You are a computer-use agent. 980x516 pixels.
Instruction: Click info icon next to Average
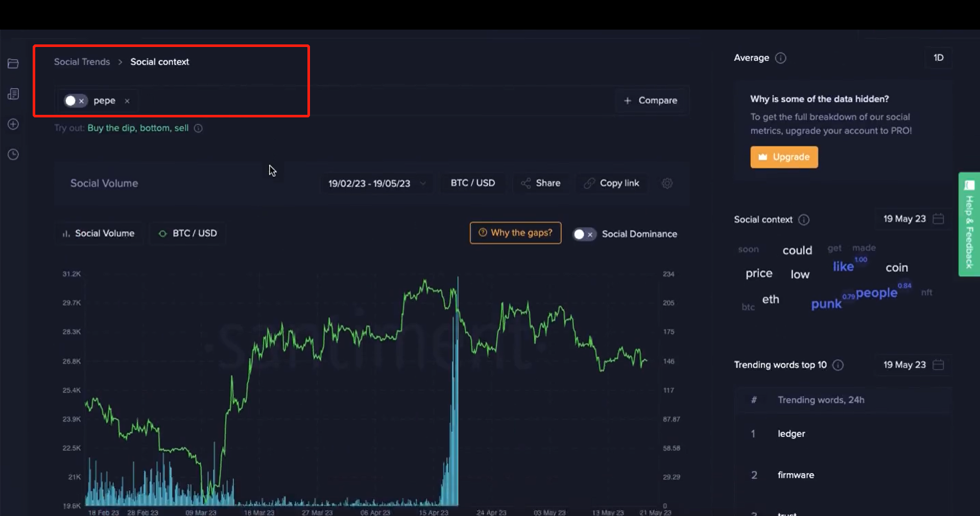click(x=780, y=58)
